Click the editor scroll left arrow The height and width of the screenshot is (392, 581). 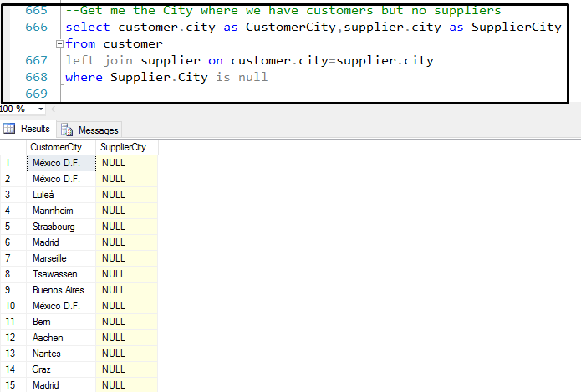53,109
